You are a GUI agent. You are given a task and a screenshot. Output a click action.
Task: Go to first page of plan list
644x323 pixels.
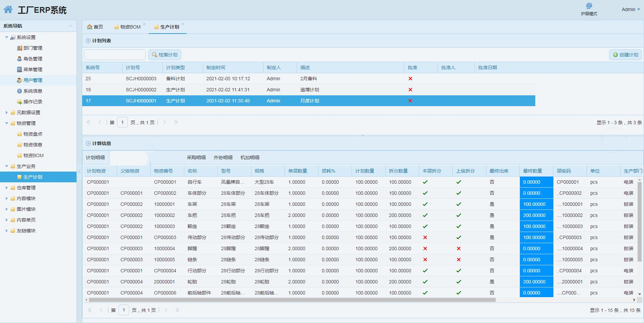(88, 123)
